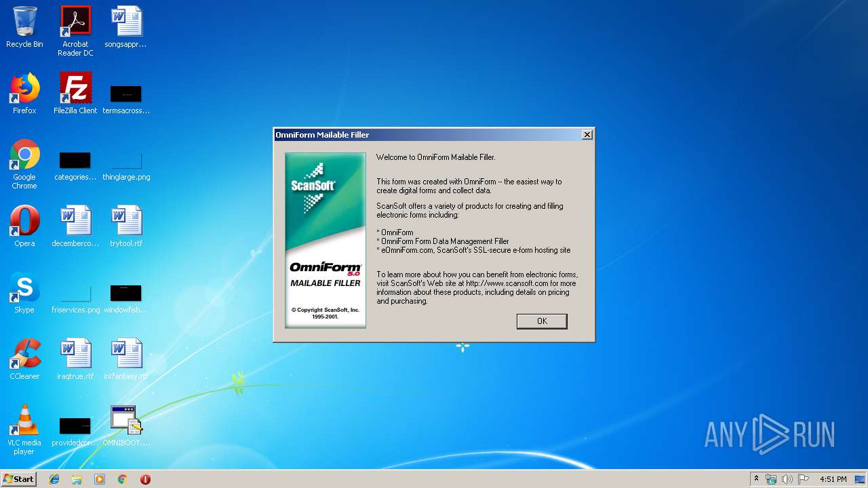Viewport: 868px width, 488px height.
Task: Click the ScanSoft OmniForm logo image
Action: pyautogui.click(x=325, y=241)
